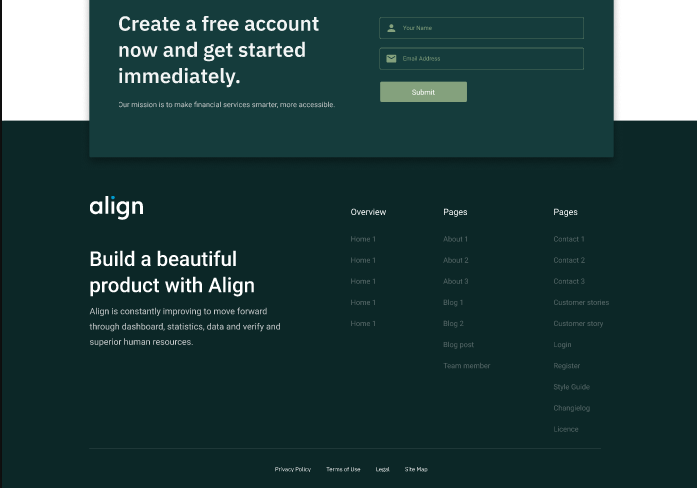Click the envelope icon in Email Address field
This screenshot has width=697, height=488.
(391, 59)
